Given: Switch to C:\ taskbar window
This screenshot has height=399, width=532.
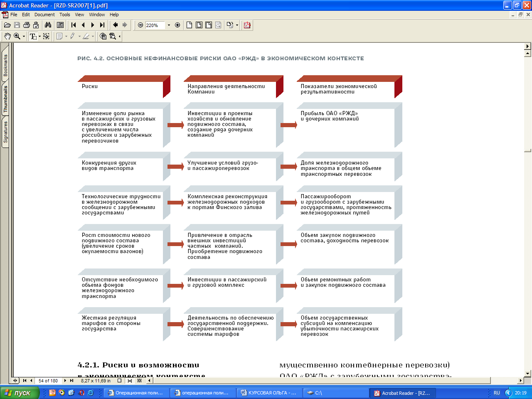Looking at the screenshot, I should 337,393.
